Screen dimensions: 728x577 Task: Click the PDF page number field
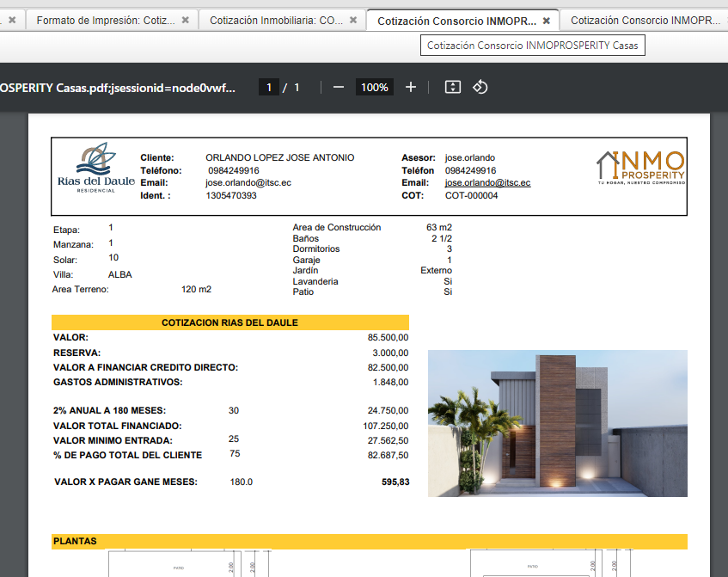269,88
